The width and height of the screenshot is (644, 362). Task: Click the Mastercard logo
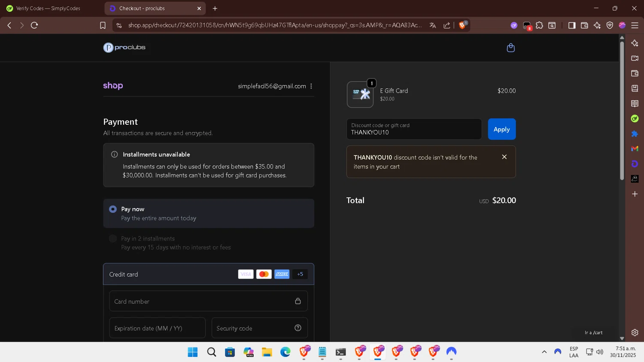(x=264, y=274)
